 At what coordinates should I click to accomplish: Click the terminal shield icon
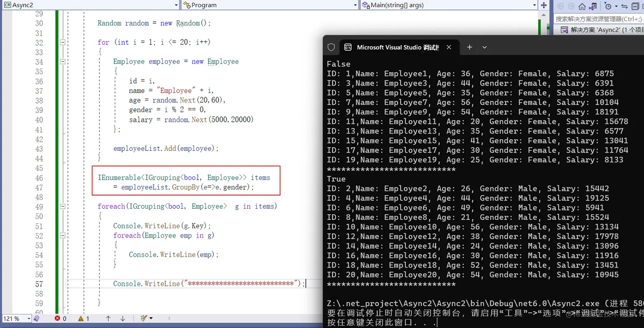[331, 47]
